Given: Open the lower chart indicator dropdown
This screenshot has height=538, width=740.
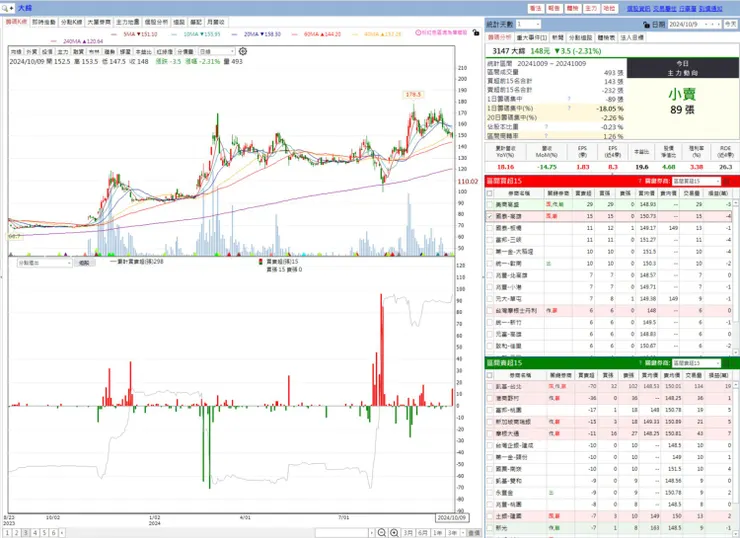Looking at the screenshot, I should 44,263.
